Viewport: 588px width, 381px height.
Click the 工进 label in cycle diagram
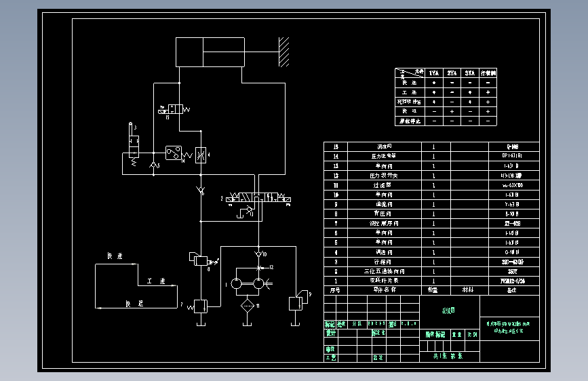(156, 281)
